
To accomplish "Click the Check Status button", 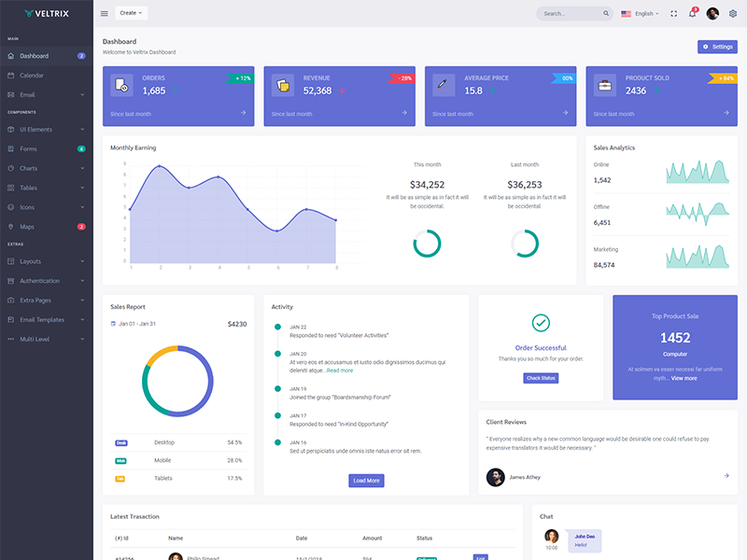I will (541, 378).
